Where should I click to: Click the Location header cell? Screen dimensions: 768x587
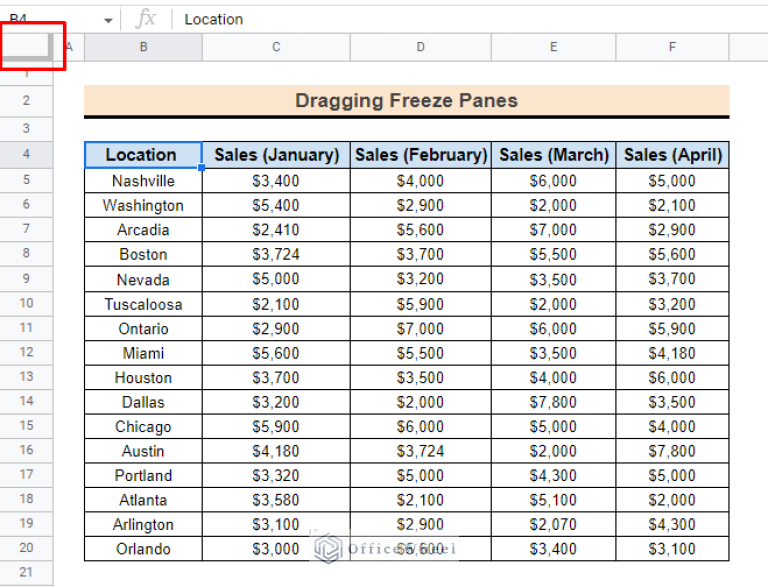coord(143,155)
